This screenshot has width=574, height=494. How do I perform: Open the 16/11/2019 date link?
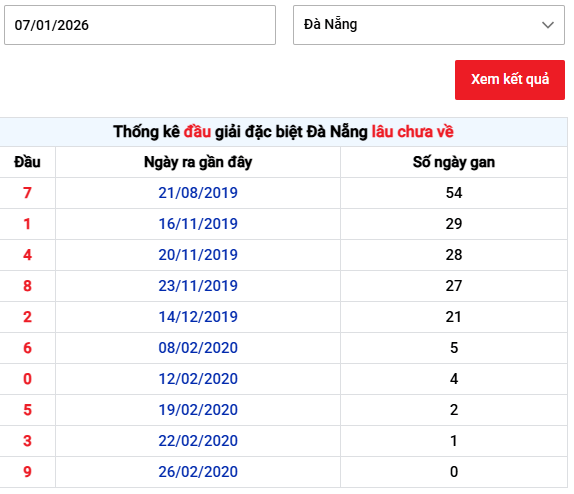point(198,224)
